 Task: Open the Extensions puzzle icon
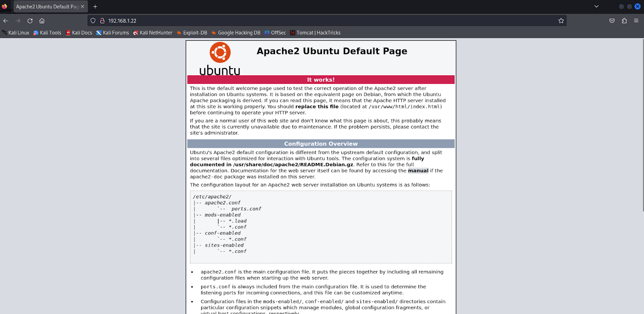tap(624, 21)
